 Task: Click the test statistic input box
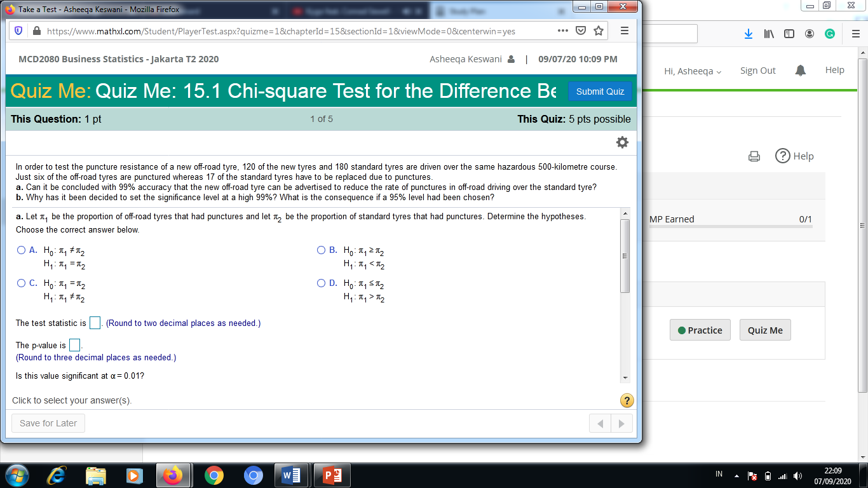click(95, 323)
